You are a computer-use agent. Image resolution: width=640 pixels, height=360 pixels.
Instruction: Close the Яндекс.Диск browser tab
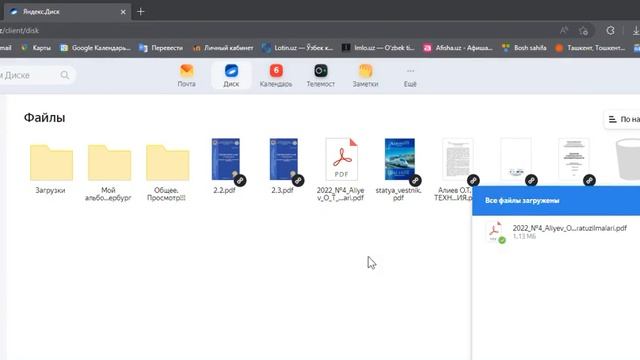(x=123, y=12)
